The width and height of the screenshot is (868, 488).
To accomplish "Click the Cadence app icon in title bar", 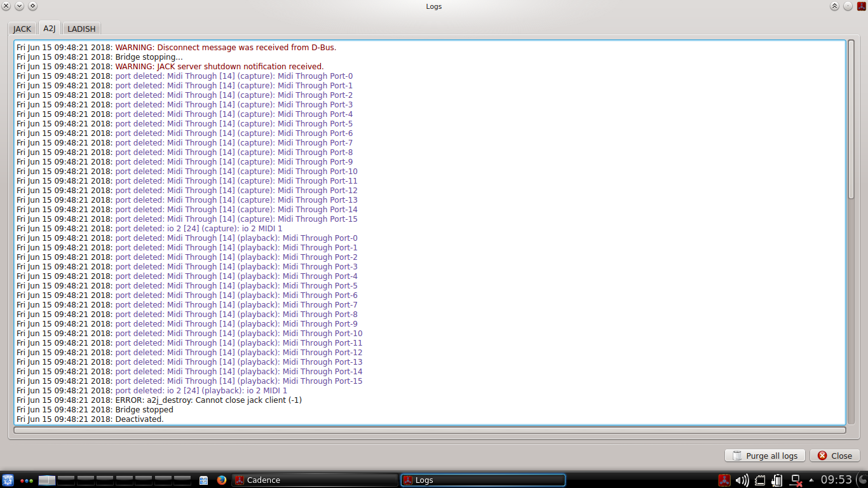I will 862,6.
